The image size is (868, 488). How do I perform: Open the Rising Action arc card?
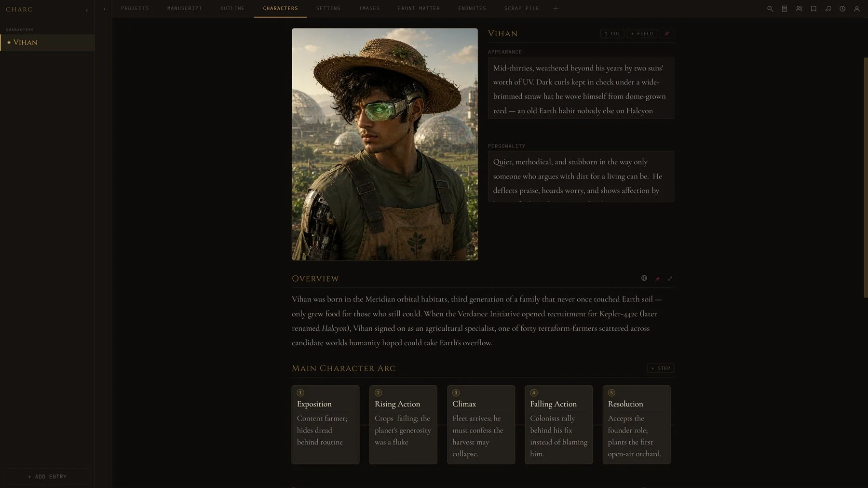(403, 424)
